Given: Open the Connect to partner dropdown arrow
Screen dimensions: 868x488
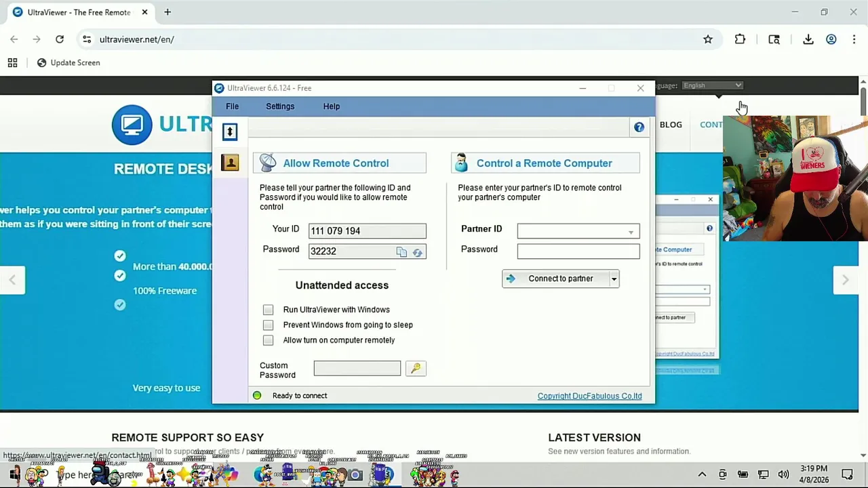Looking at the screenshot, I should pyautogui.click(x=614, y=279).
